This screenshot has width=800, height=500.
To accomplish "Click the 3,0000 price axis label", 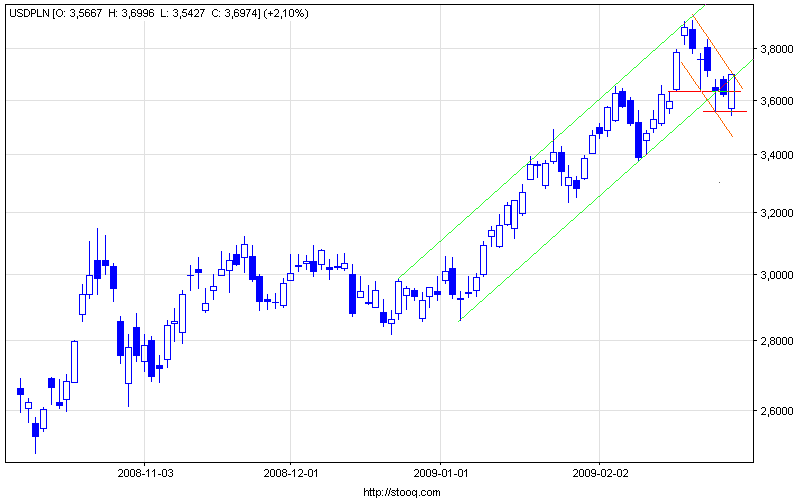I will coord(777,276).
